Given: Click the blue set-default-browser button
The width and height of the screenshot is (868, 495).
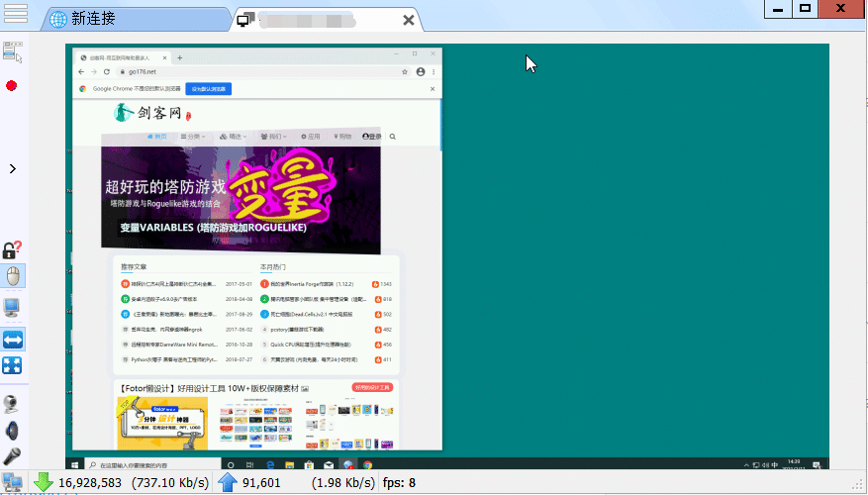Looking at the screenshot, I should pyautogui.click(x=208, y=88).
